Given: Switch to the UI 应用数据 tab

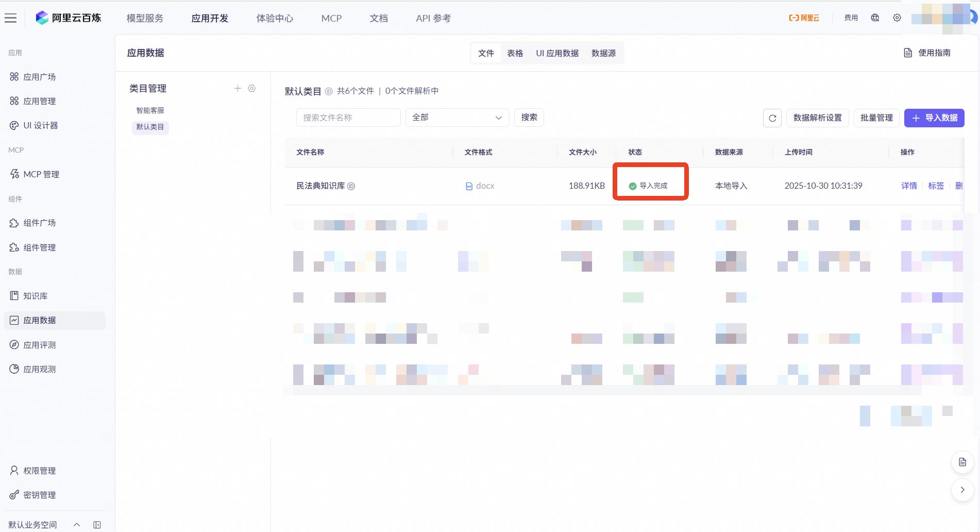Looking at the screenshot, I should click(x=557, y=53).
